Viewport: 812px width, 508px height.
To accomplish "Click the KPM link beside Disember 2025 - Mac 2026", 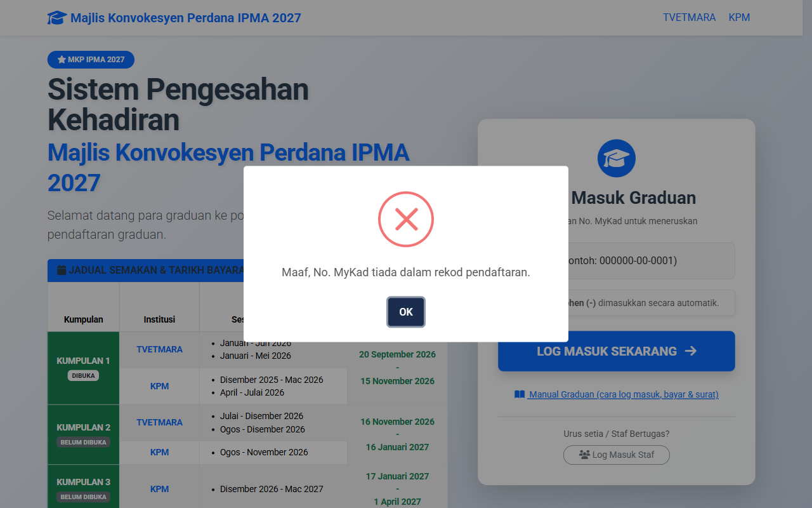I will (x=159, y=386).
